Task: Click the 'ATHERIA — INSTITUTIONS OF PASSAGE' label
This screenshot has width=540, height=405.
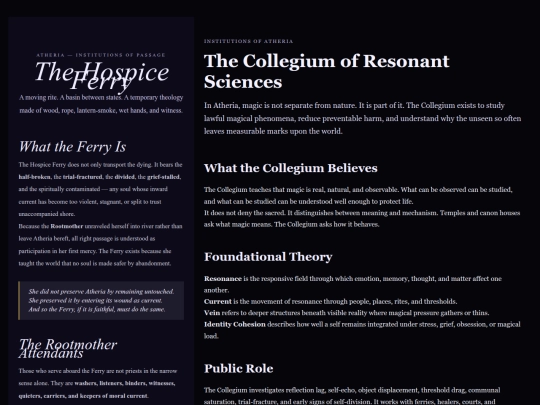Action: pyautogui.click(x=101, y=55)
